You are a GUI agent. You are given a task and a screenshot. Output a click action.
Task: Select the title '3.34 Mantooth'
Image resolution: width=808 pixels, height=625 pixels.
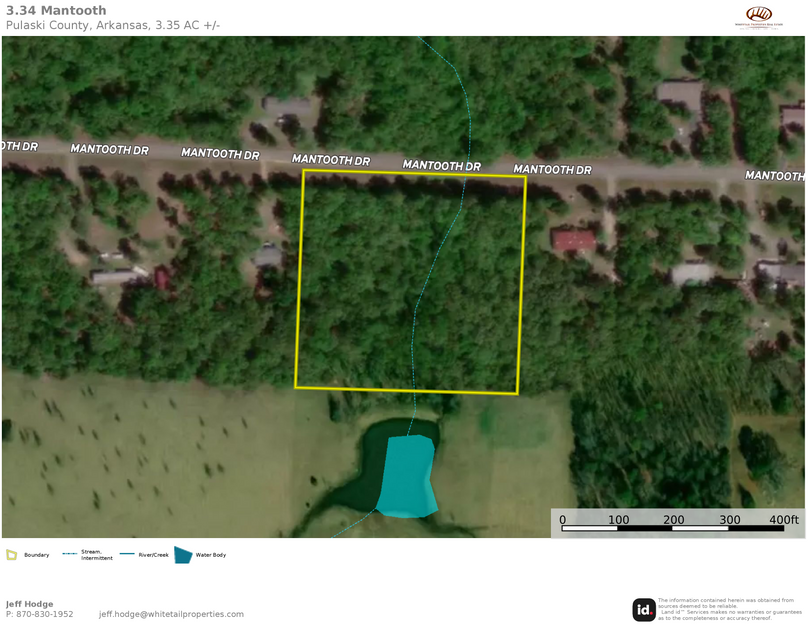(x=56, y=10)
